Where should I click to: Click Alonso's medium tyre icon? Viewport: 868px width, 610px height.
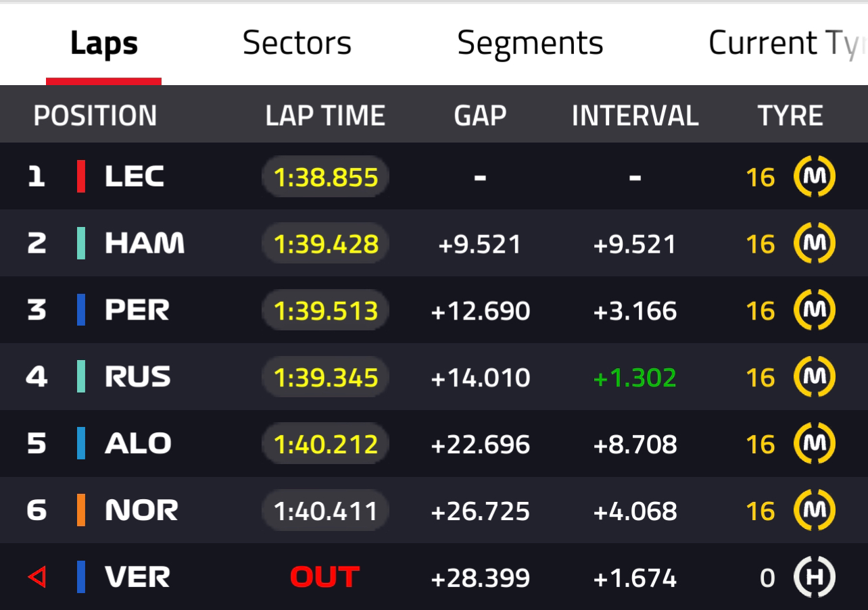[x=815, y=444]
